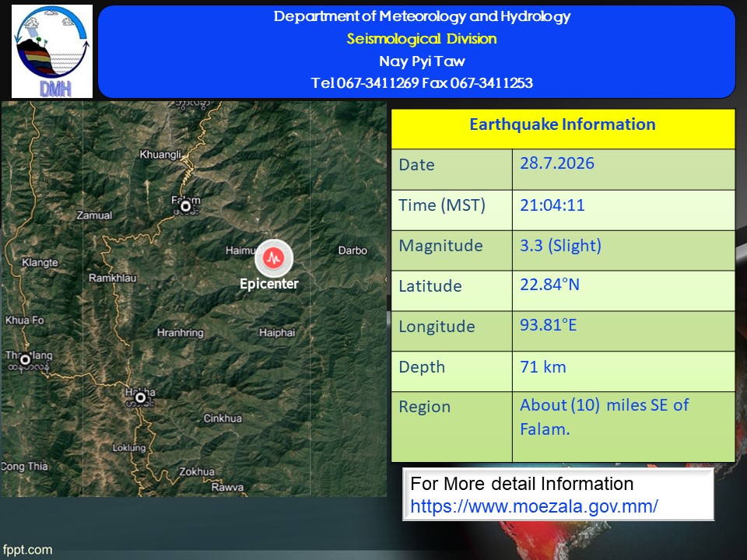Viewport: 747px width, 560px height.
Task: Click the region description about Falam
Action: tap(604, 417)
